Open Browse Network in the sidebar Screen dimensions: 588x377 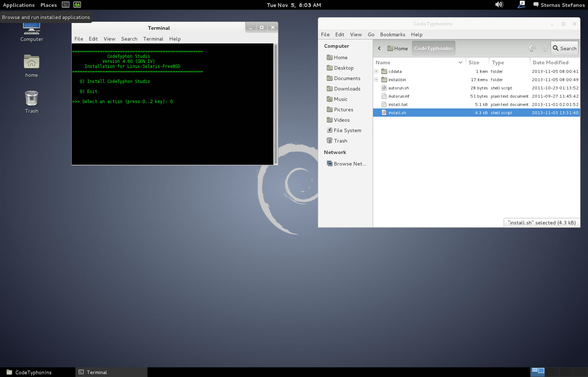(x=347, y=164)
